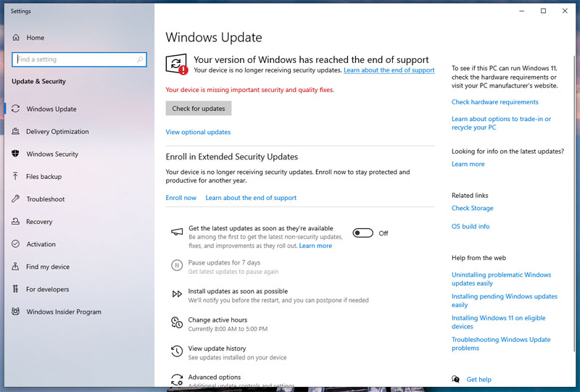Select Recovery in the sidebar
Viewport: 580px width, 392px height.
(39, 222)
